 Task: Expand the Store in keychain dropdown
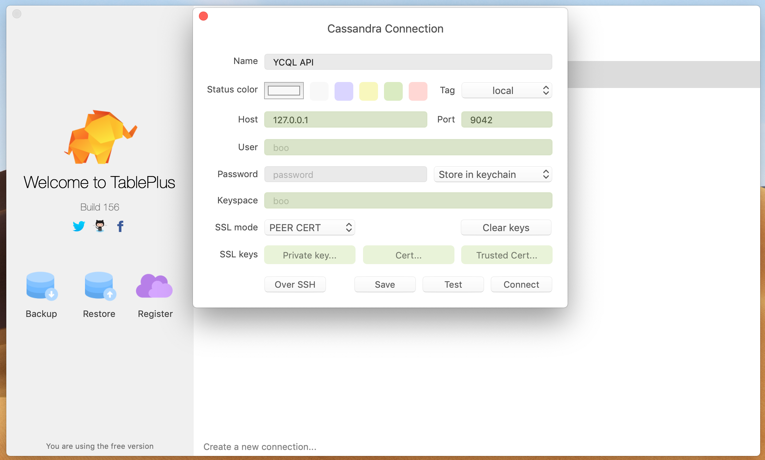tap(493, 174)
